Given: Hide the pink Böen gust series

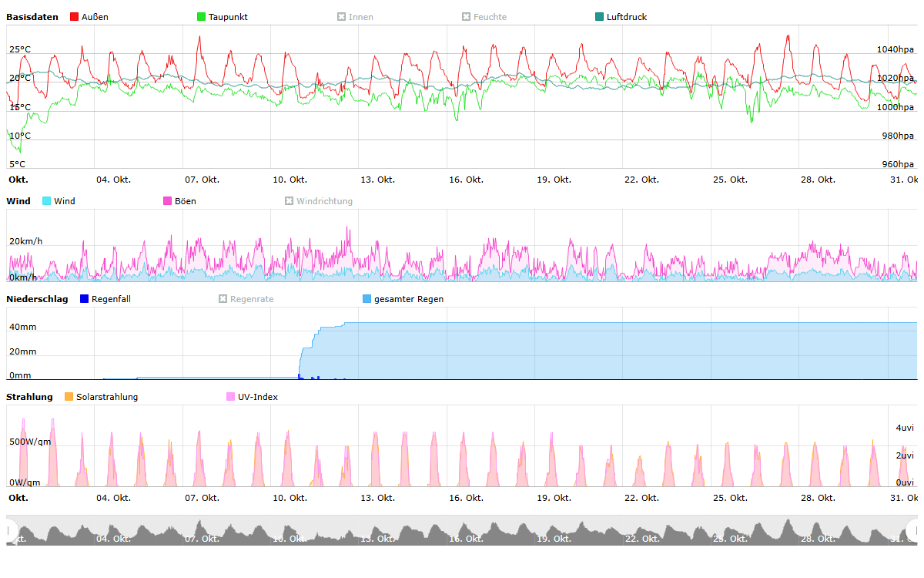Looking at the screenshot, I should 168,201.
